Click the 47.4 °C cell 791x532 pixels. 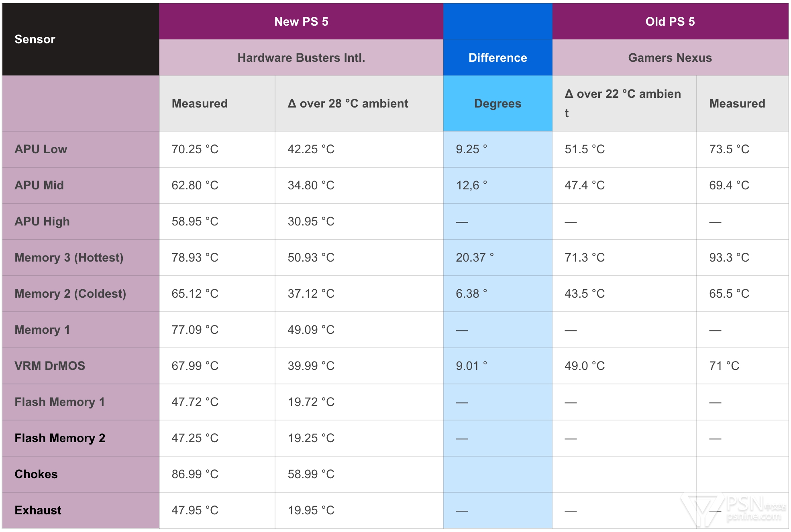pyautogui.click(x=624, y=185)
